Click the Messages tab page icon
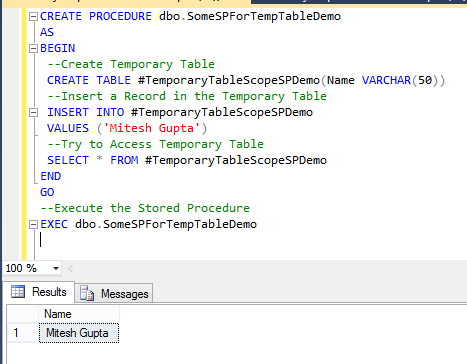467x364 pixels. tap(87, 293)
